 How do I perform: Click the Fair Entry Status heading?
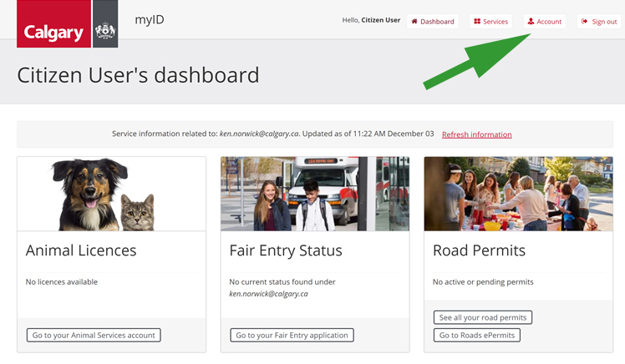click(x=286, y=251)
